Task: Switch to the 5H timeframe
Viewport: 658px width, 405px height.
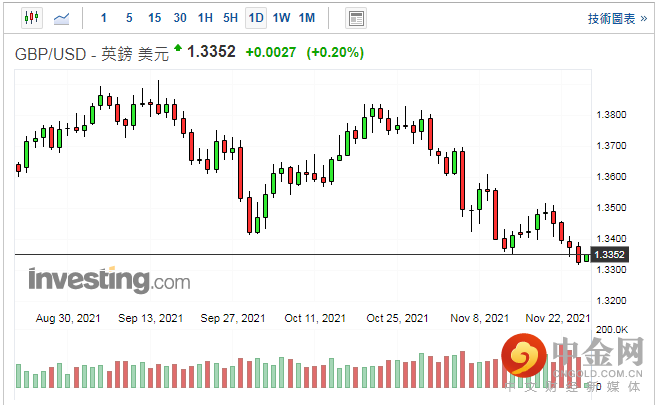Action: tap(231, 18)
